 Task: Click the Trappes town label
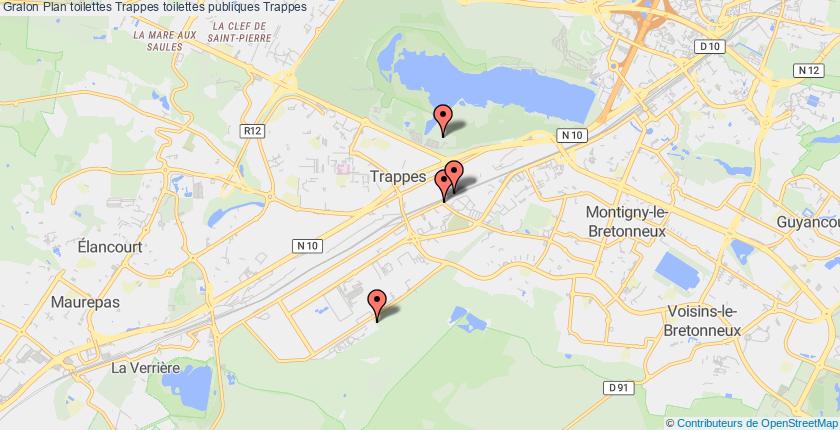tap(399, 177)
